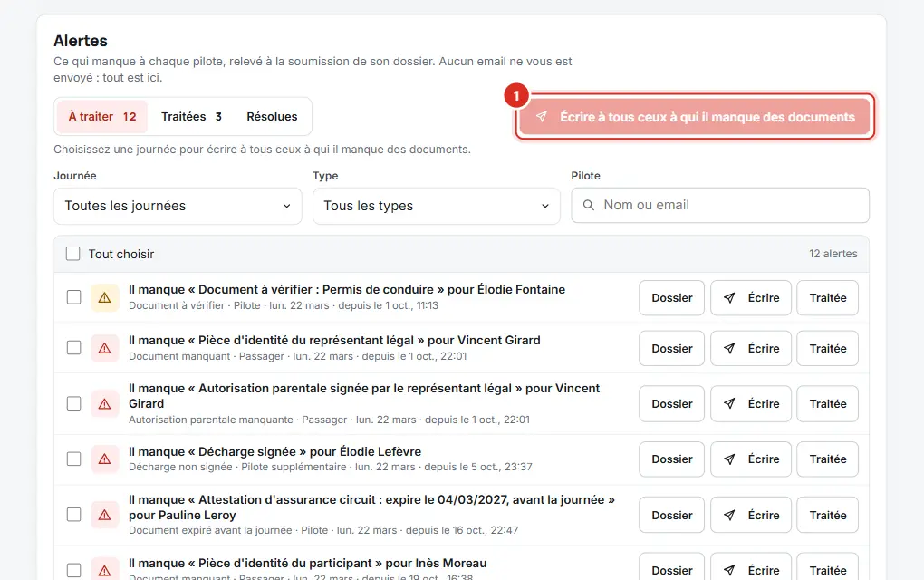Open Dossier for Élodie Lefèvre

[x=672, y=459]
